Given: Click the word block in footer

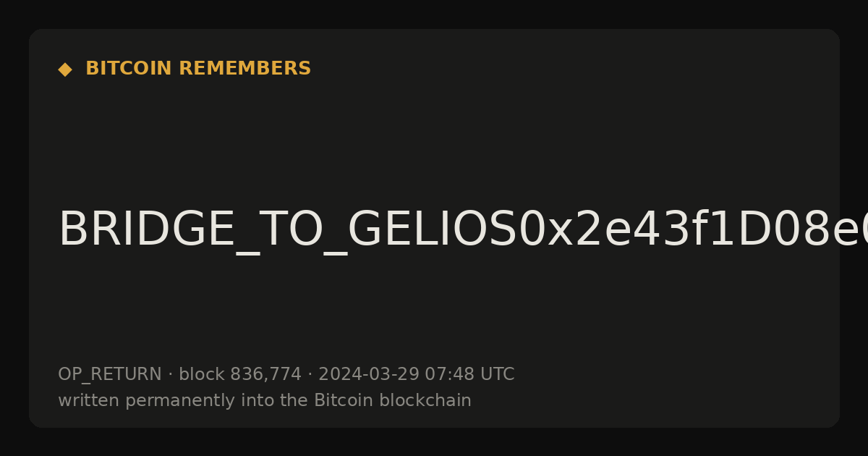Looking at the screenshot, I should tap(202, 374).
